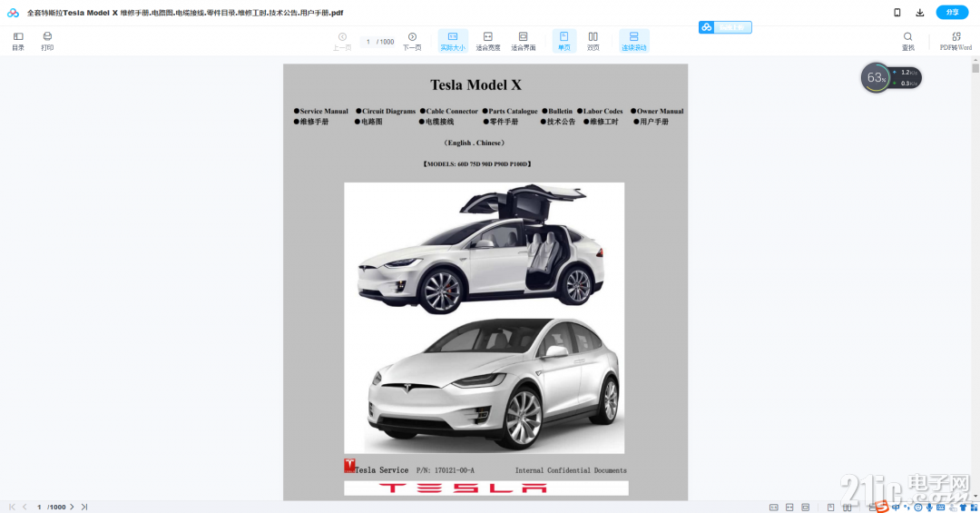Click bottom bar actual size icon
This screenshot has height=513, width=980.
(774, 508)
